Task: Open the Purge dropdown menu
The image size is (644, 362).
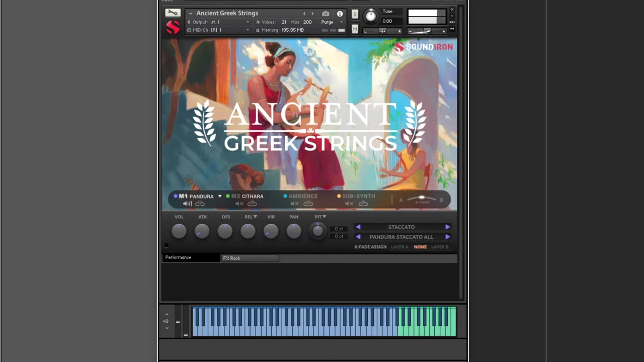Action: 332,22
